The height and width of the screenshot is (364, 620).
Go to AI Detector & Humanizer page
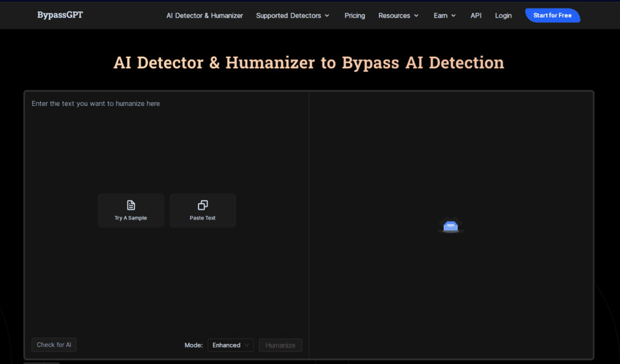click(x=206, y=16)
